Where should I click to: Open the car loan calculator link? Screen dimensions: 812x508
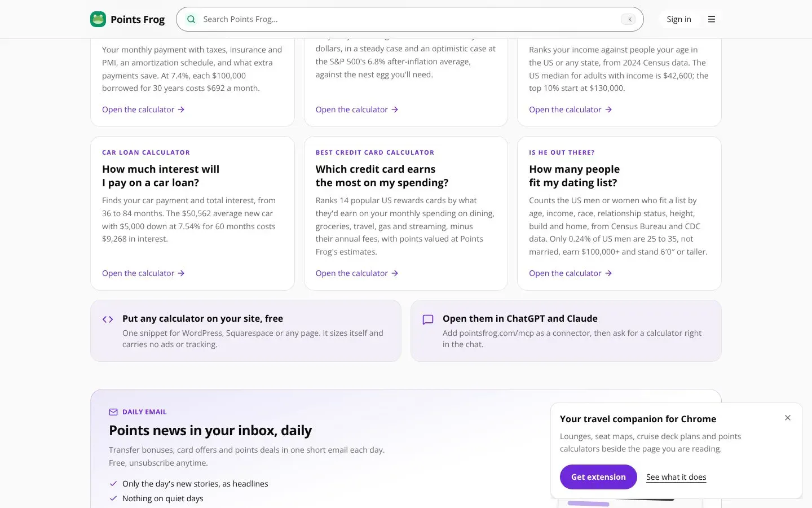[x=143, y=273]
